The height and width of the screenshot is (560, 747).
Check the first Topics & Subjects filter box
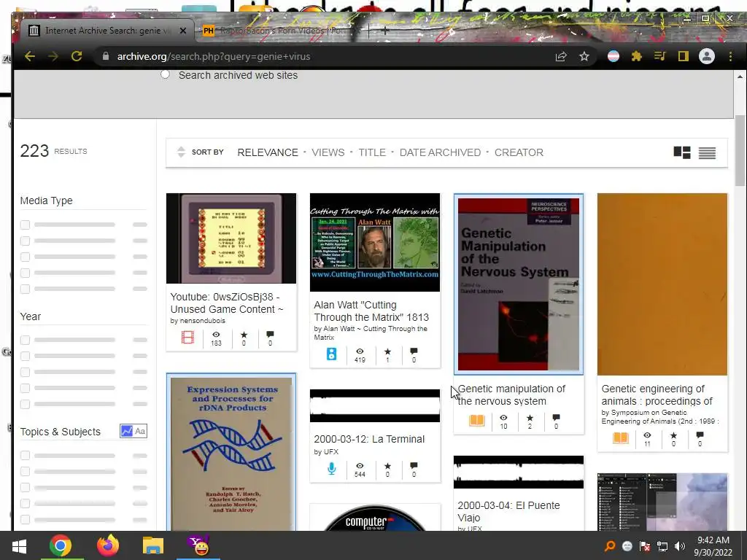pos(26,456)
